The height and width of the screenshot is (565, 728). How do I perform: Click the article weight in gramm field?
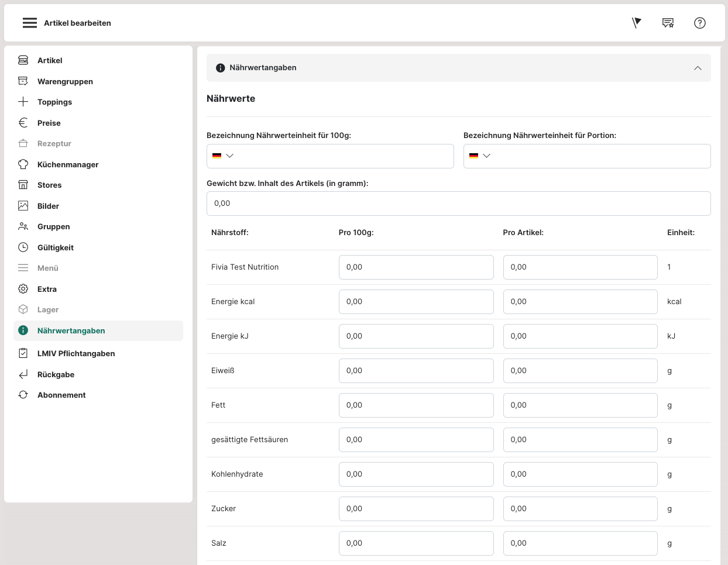(x=458, y=204)
